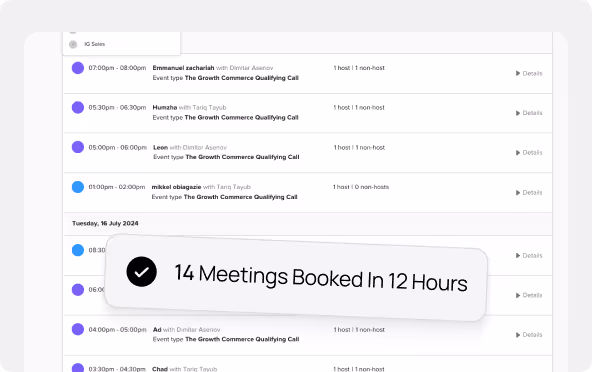Click event type under mikkel obiagazie

(225, 197)
